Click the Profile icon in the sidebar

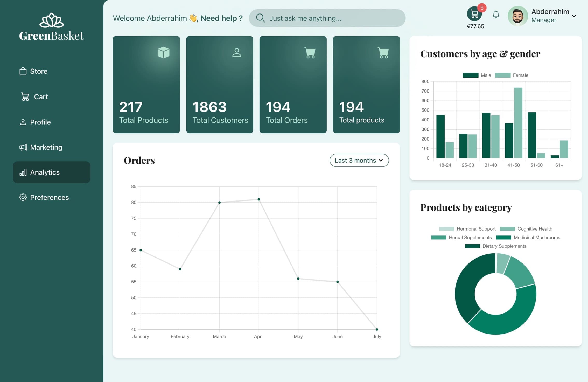pos(24,122)
